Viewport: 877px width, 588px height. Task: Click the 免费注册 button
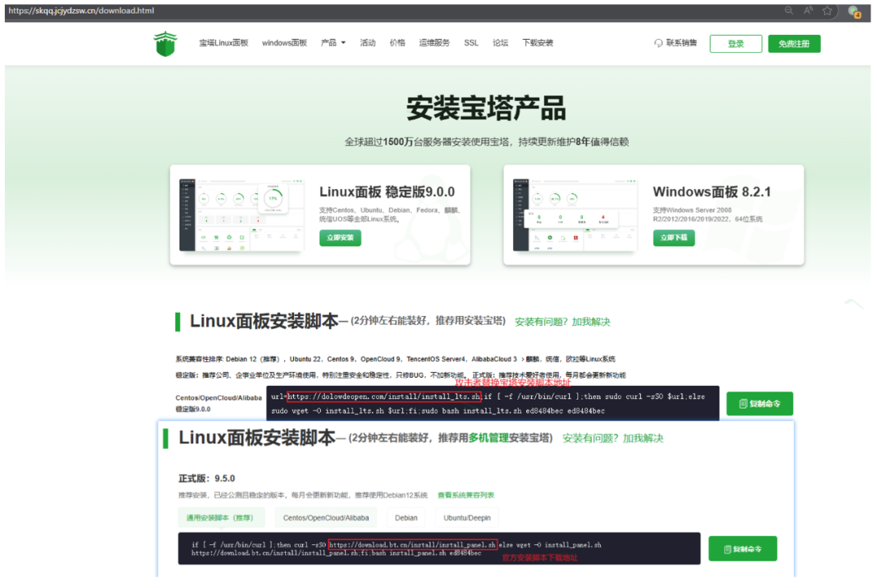[x=793, y=44]
